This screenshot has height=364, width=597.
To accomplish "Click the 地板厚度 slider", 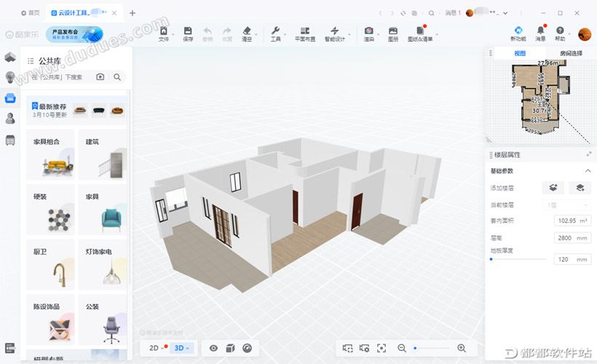I will coord(518,259).
